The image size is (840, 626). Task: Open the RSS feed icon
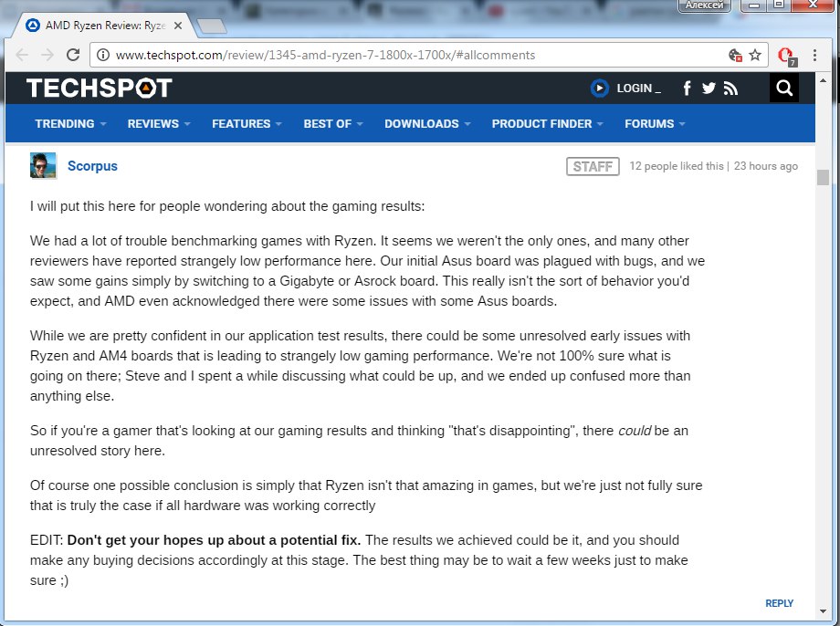[x=730, y=89]
